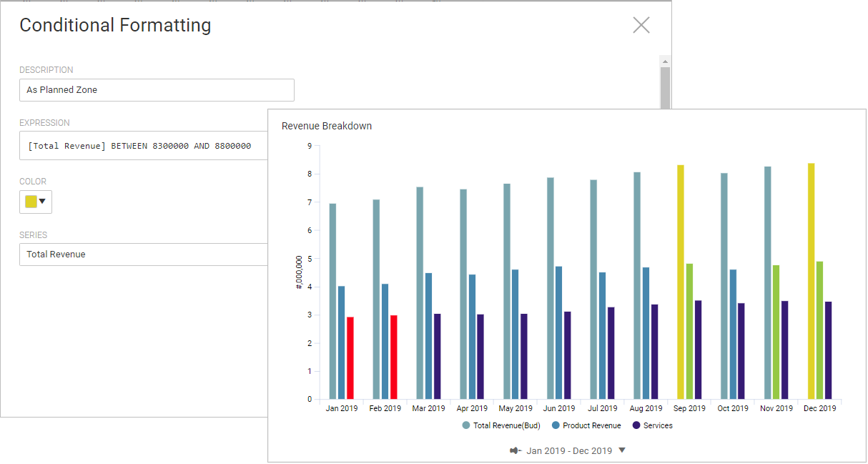
Task: Toggle Services legend marker
Action: [636, 425]
